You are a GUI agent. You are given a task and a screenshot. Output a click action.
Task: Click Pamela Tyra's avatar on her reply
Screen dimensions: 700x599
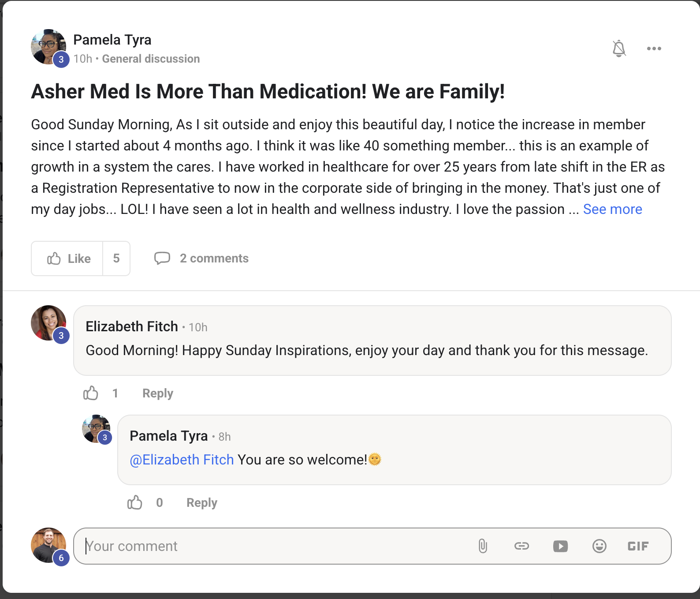click(96, 429)
